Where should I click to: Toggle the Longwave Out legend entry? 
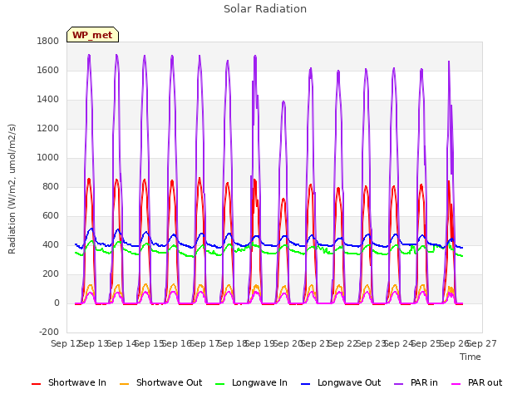[341, 382]
